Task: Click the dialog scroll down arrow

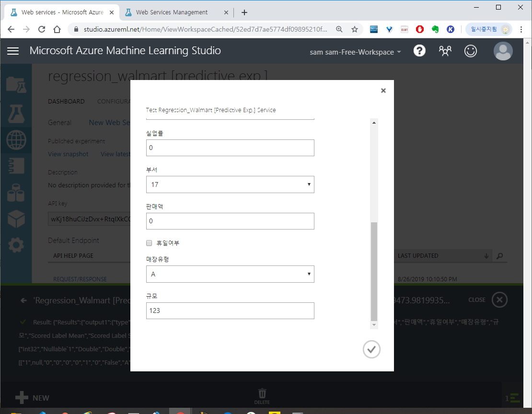Action: [x=374, y=325]
